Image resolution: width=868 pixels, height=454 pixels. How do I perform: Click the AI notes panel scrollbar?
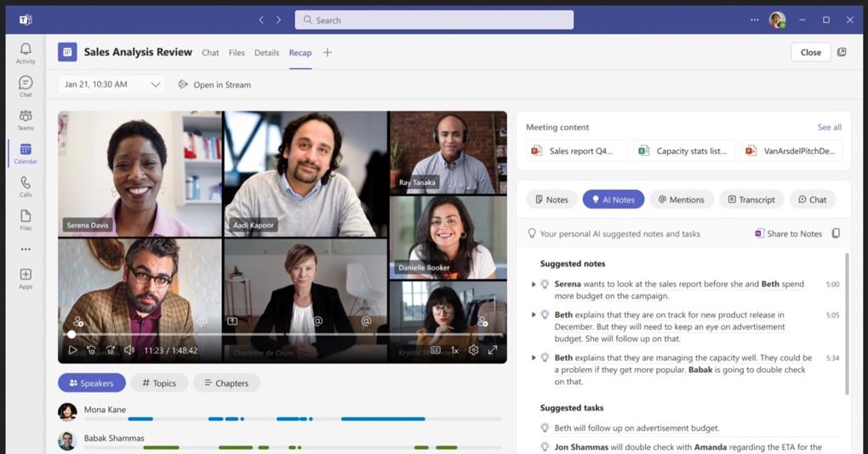tap(847, 324)
